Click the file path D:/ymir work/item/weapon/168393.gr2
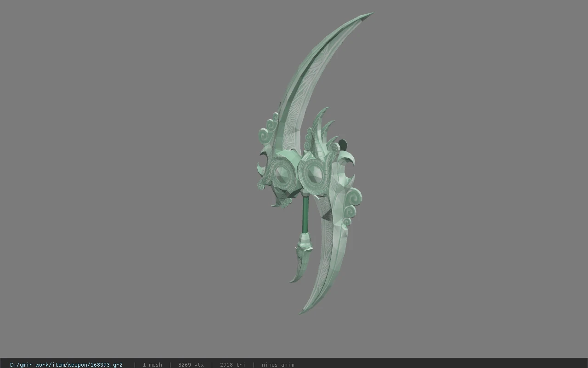 [66, 365]
